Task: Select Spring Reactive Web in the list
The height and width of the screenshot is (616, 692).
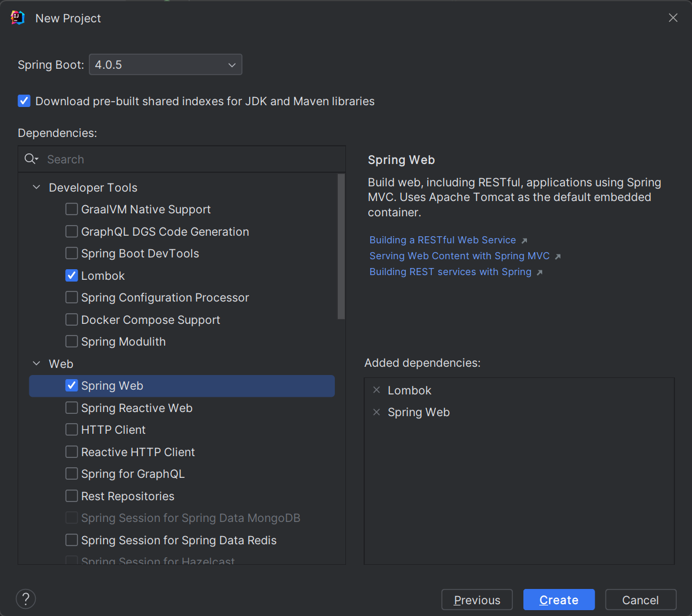Action: point(136,408)
